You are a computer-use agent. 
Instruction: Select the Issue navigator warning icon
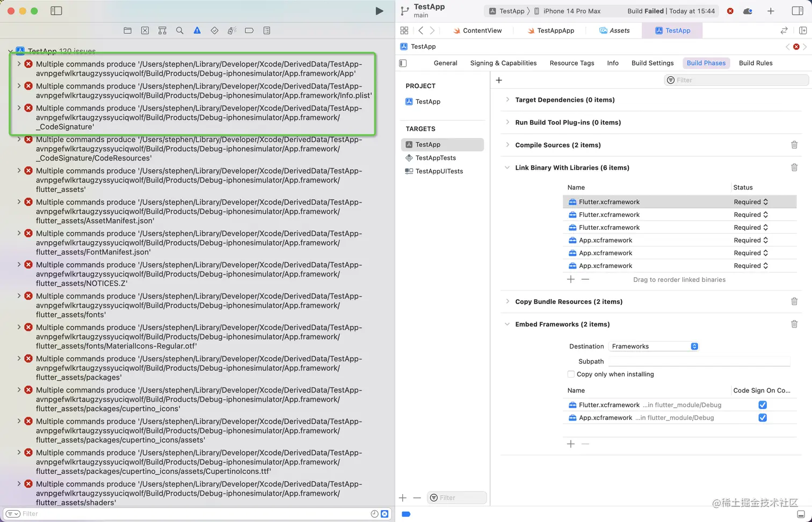pos(197,31)
